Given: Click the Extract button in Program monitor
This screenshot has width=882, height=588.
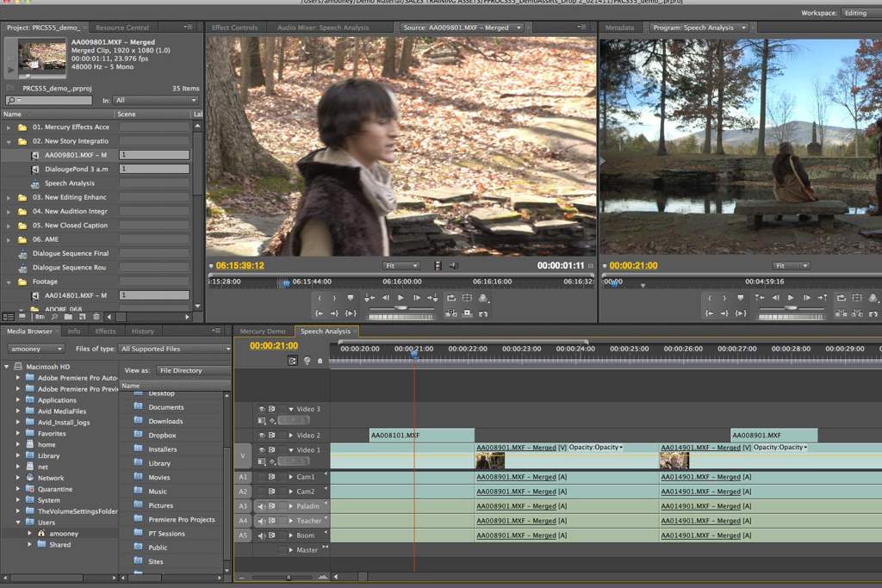Looking at the screenshot, I should coord(857,313).
